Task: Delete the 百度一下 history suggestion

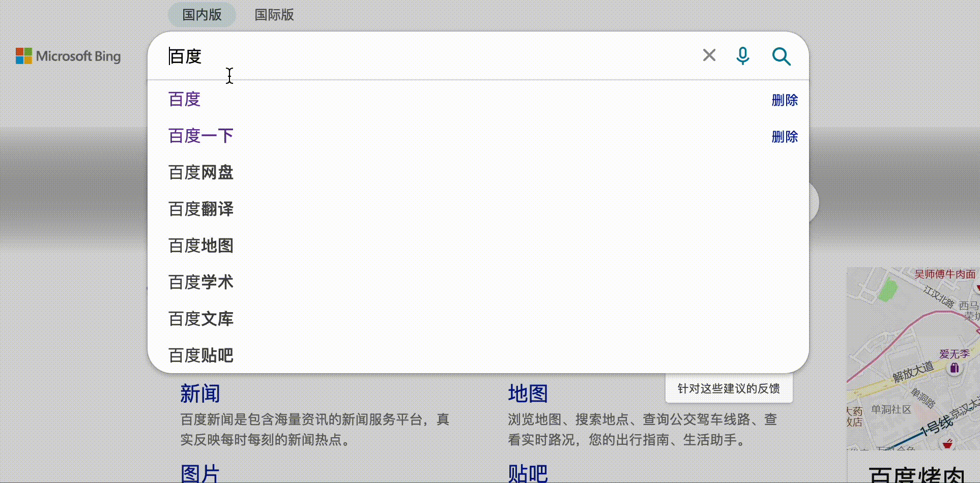Action: (785, 137)
